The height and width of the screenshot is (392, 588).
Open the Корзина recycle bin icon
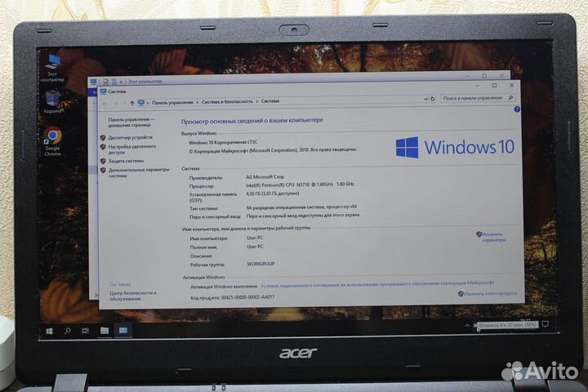[52, 101]
